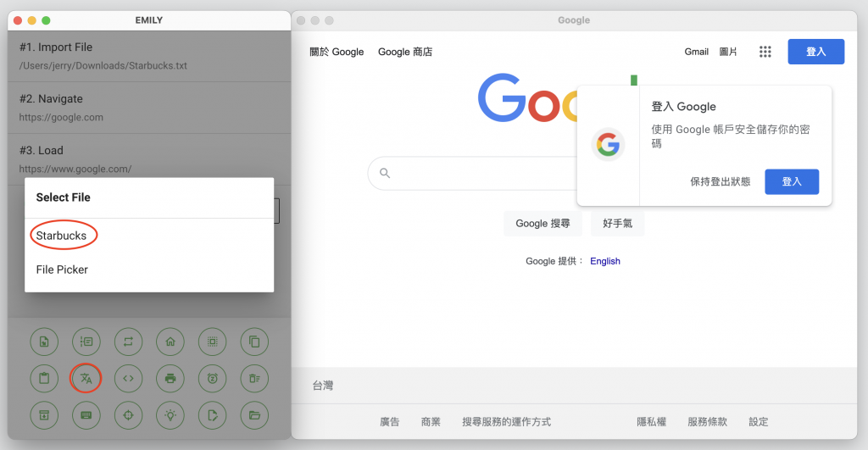868x450 pixels.
Task: Click the translate icon in EMILY toolbar
Action: (86, 379)
